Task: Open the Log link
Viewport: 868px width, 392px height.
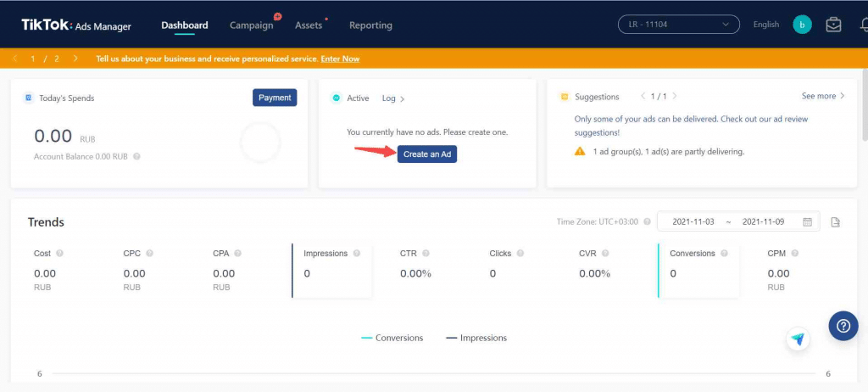Action: pos(393,98)
